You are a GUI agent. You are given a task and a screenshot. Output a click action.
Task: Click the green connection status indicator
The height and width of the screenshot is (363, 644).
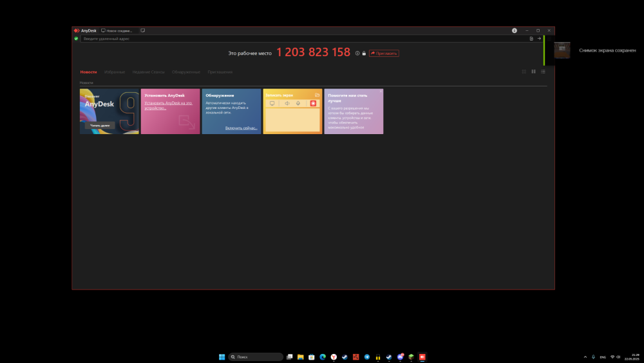tap(76, 39)
